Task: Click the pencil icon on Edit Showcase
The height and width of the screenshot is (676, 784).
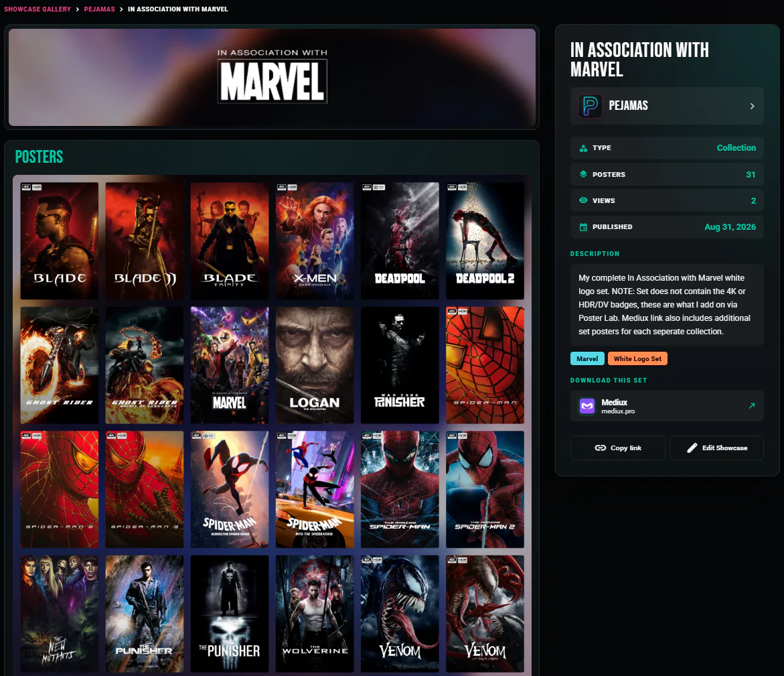Action: 692,448
